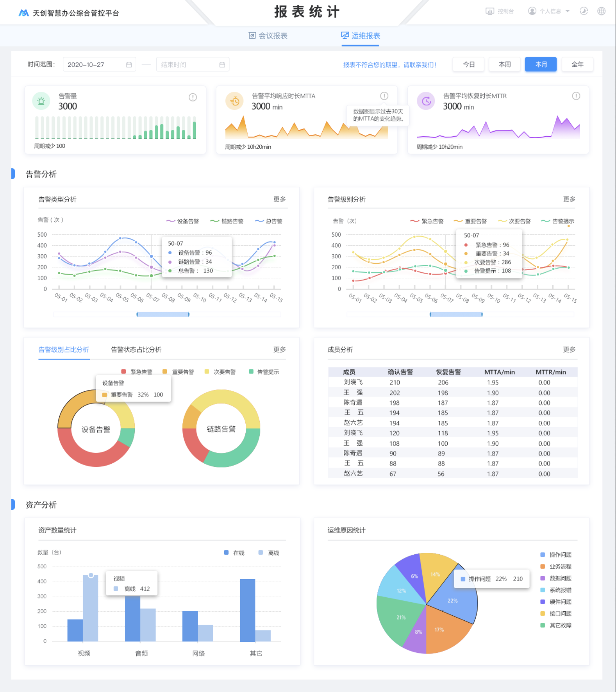Toggle 设备告警 legend in alarm type chart
Image resolution: width=616 pixels, height=692 pixels.
pos(183,221)
